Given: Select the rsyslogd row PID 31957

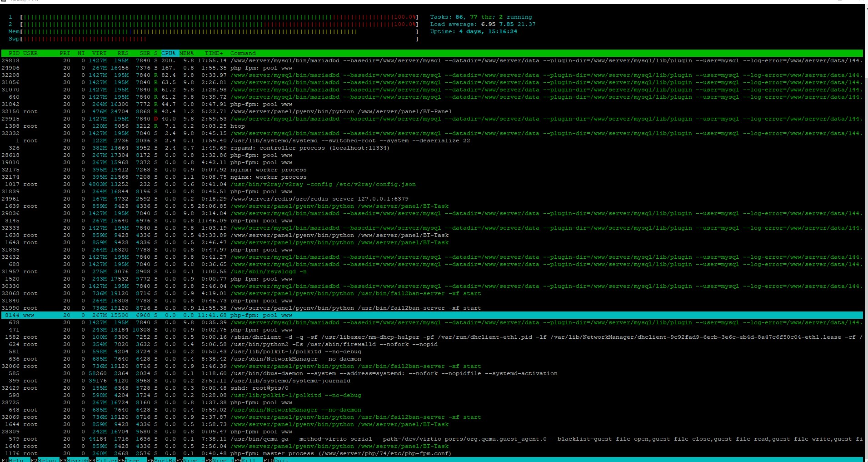Looking at the screenshot, I should 432,271.
